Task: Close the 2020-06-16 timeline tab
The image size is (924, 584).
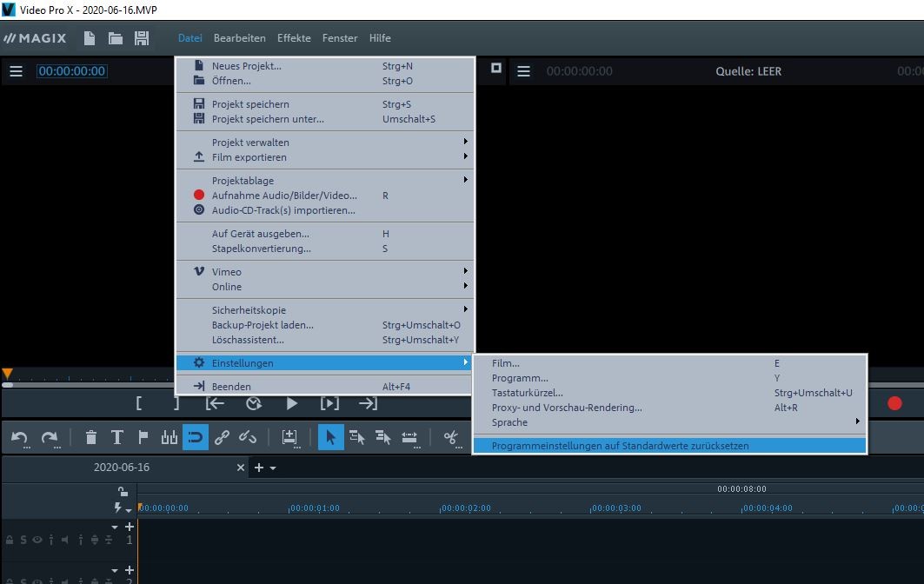Action: 241,468
